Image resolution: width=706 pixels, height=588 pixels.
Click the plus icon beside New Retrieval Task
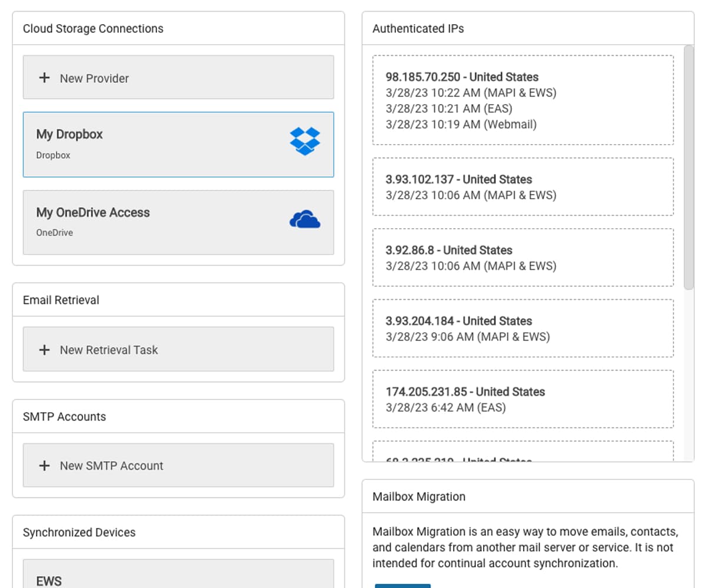coord(44,349)
